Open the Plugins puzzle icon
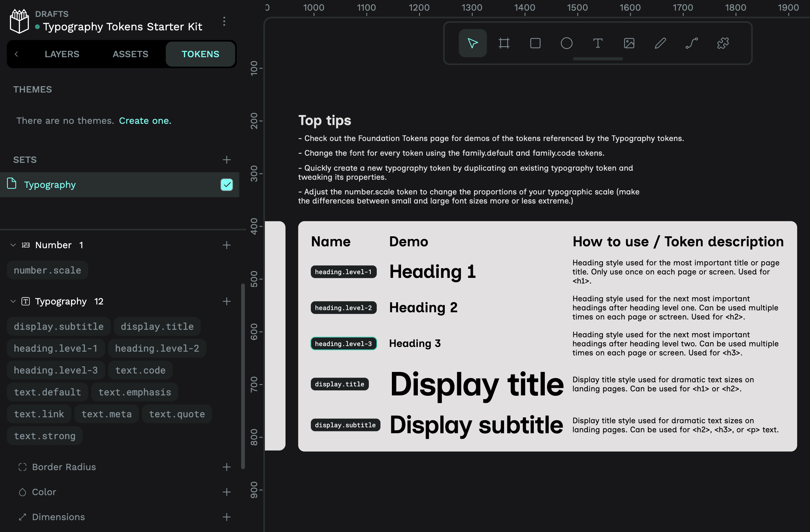The image size is (810, 532). click(x=723, y=43)
